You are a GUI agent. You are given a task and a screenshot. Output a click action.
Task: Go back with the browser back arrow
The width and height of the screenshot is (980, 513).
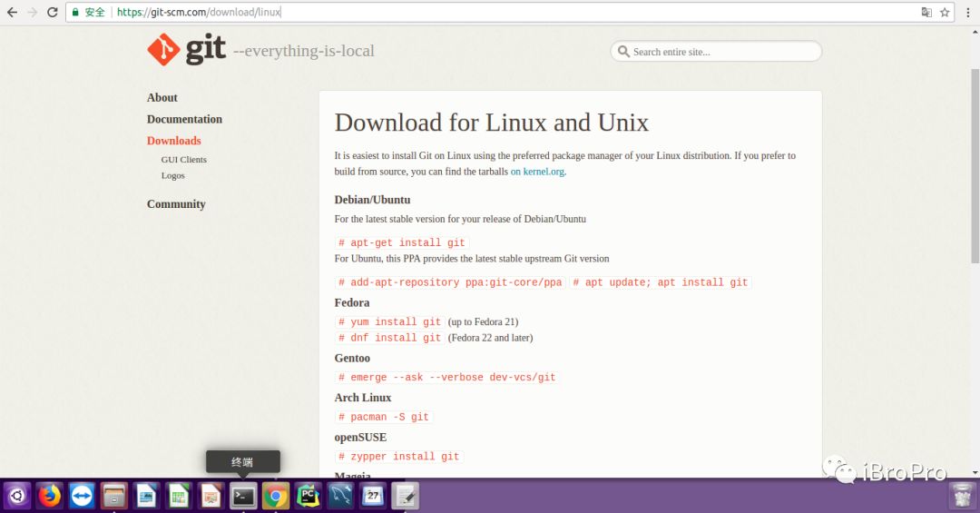coord(12,12)
